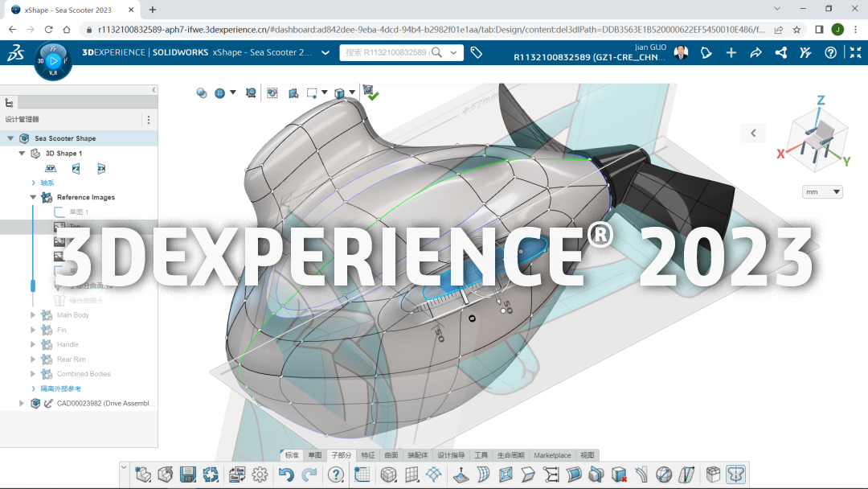Click the section view icon

point(293,93)
